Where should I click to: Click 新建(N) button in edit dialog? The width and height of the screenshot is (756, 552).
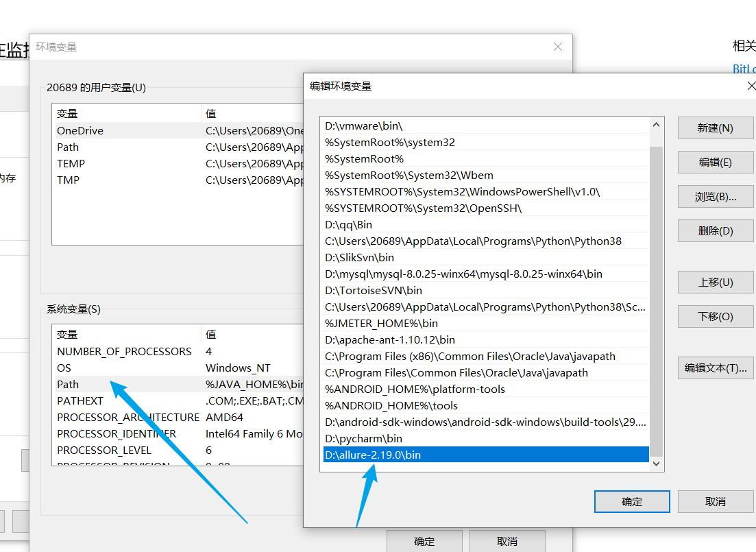[x=716, y=128]
